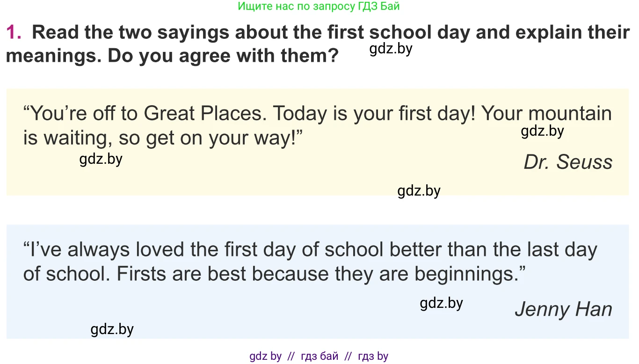This screenshot has height=364, width=639.
Task: Click the "Dr. Seuss" author name
Action: (568, 162)
